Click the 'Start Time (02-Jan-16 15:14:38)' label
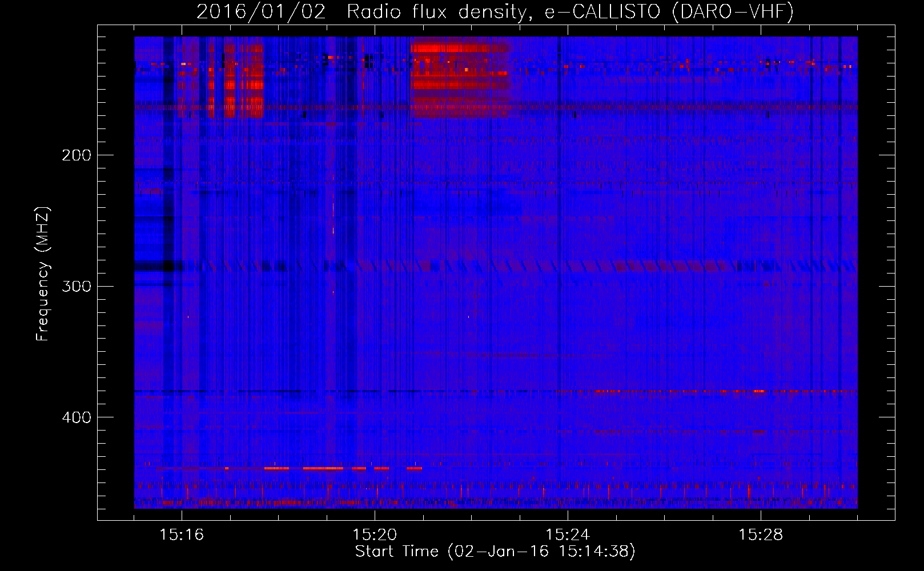 pos(495,552)
